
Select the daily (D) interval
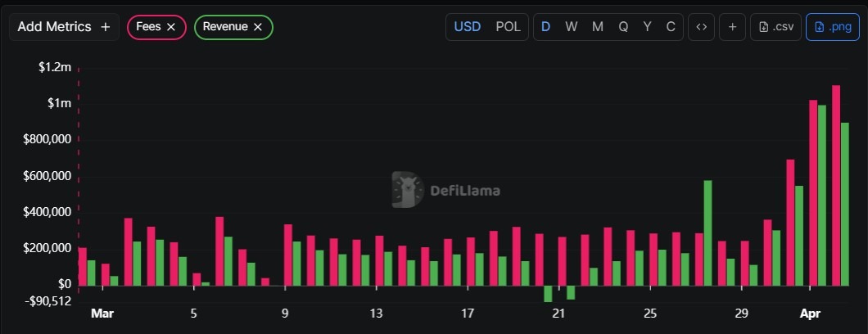546,27
